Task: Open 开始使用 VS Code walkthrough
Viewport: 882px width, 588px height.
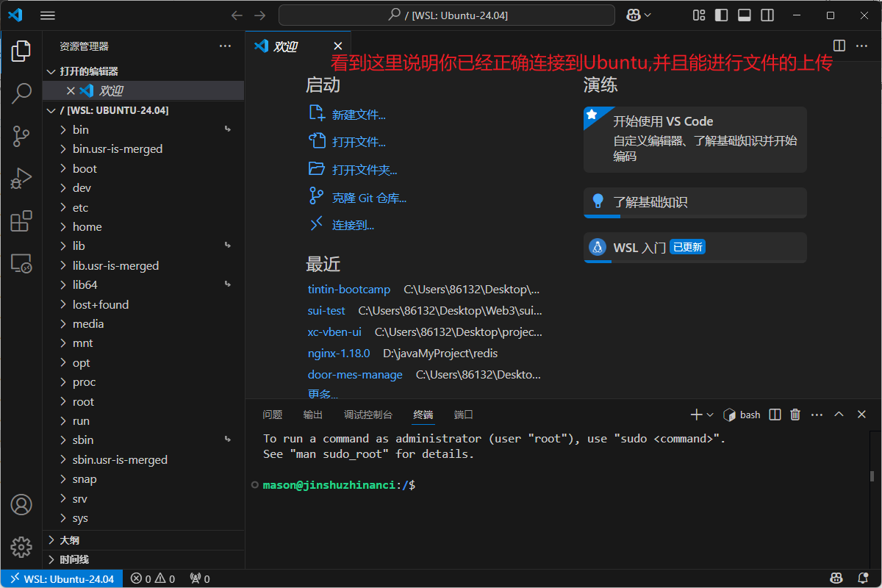Action: pos(695,140)
